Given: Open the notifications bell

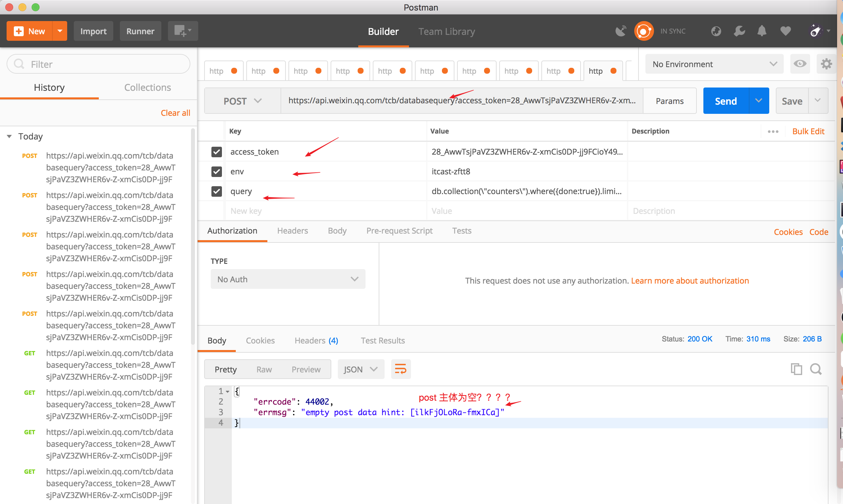Looking at the screenshot, I should pos(762,31).
